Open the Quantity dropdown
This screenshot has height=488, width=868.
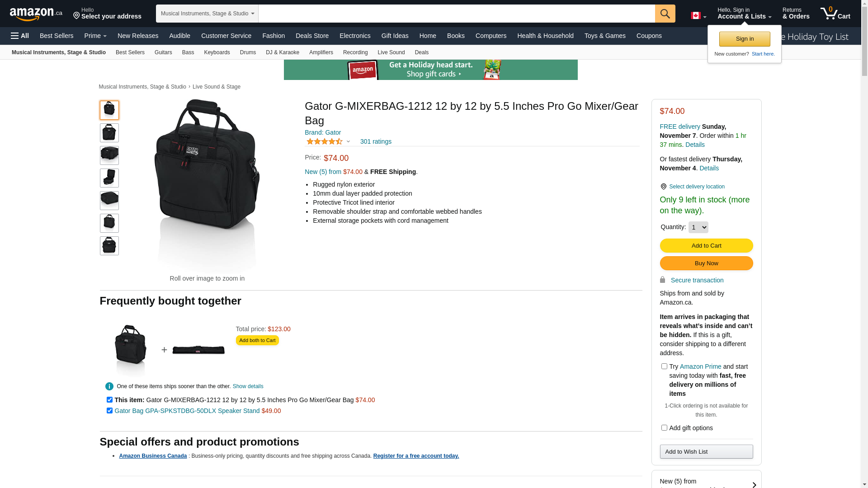click(x=698, y=227)
